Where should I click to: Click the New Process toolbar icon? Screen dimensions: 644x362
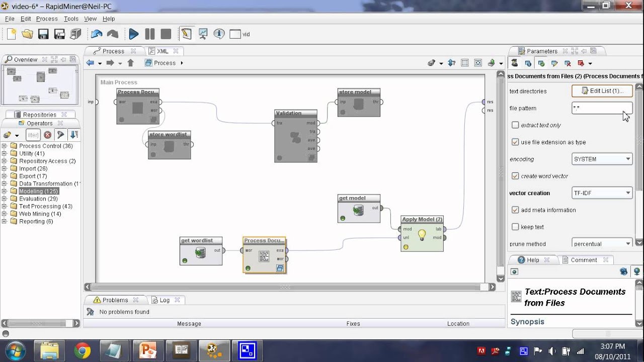pyautogui.click(x=12, y=34)
